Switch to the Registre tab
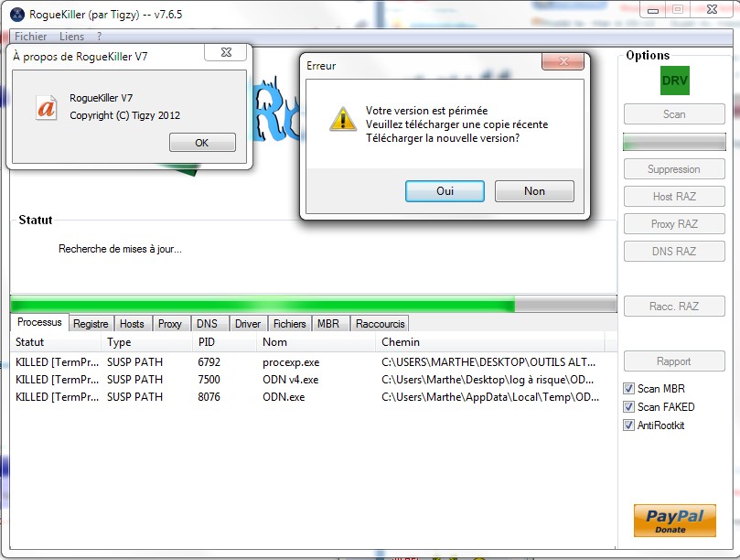 click(x=91, y=324)
